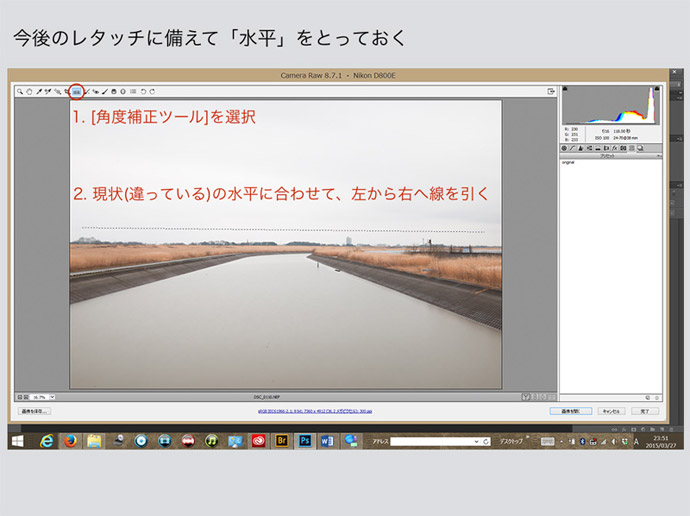Open the Detail panel tab

point(580,148)
